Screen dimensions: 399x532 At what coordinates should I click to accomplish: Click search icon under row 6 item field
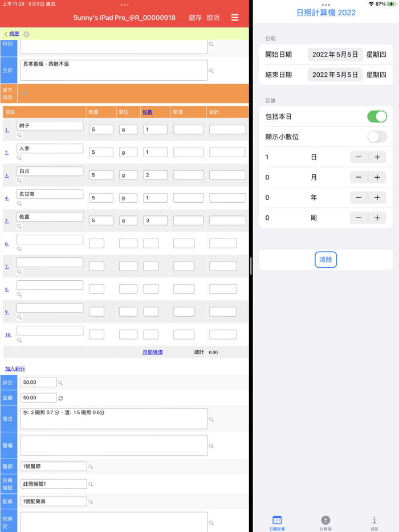[x=19, y=249]
